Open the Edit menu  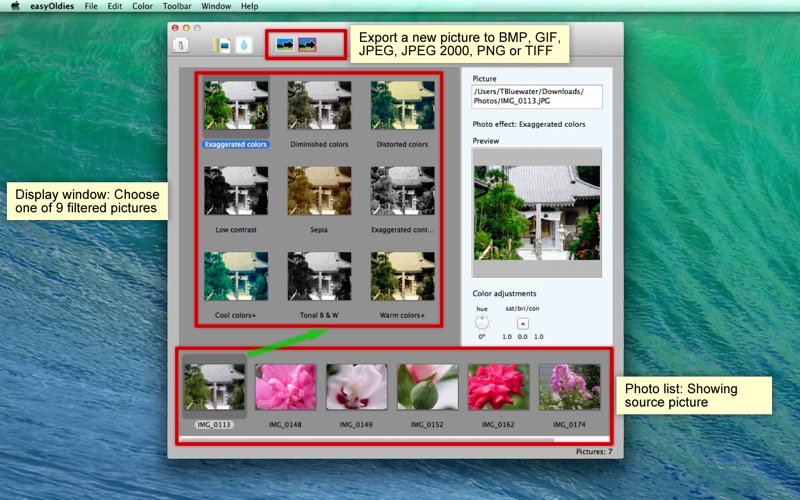click(x=115, y=6)
